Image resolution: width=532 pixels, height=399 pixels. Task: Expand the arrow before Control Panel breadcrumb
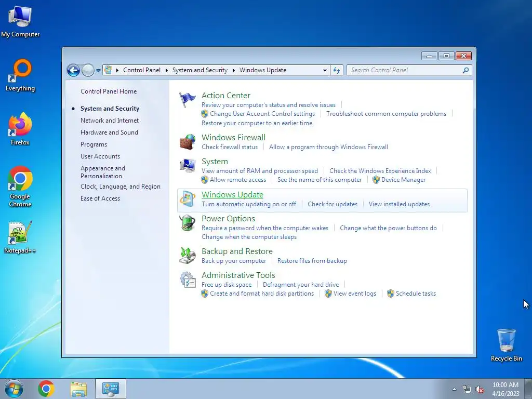117,70
